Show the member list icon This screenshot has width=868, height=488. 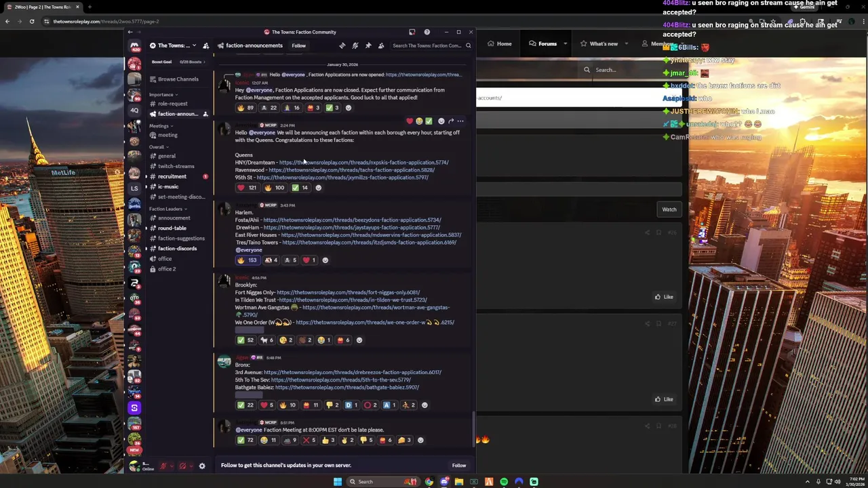381,45
